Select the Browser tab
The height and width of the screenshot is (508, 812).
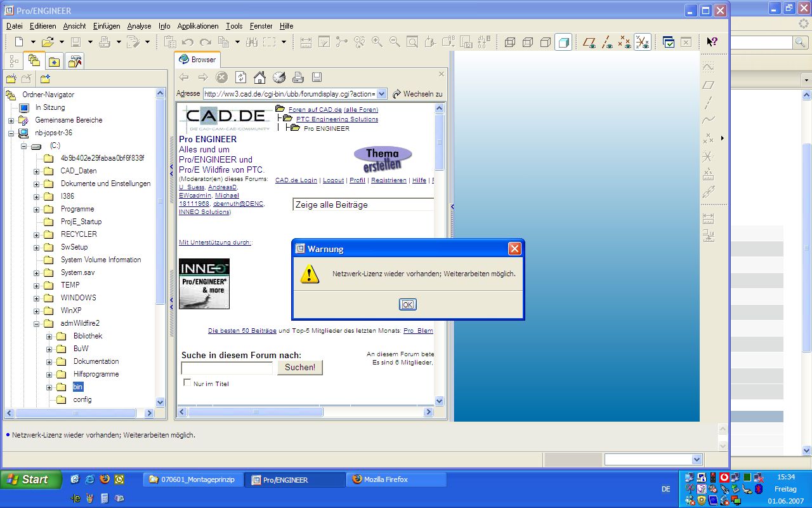point(197,59)
